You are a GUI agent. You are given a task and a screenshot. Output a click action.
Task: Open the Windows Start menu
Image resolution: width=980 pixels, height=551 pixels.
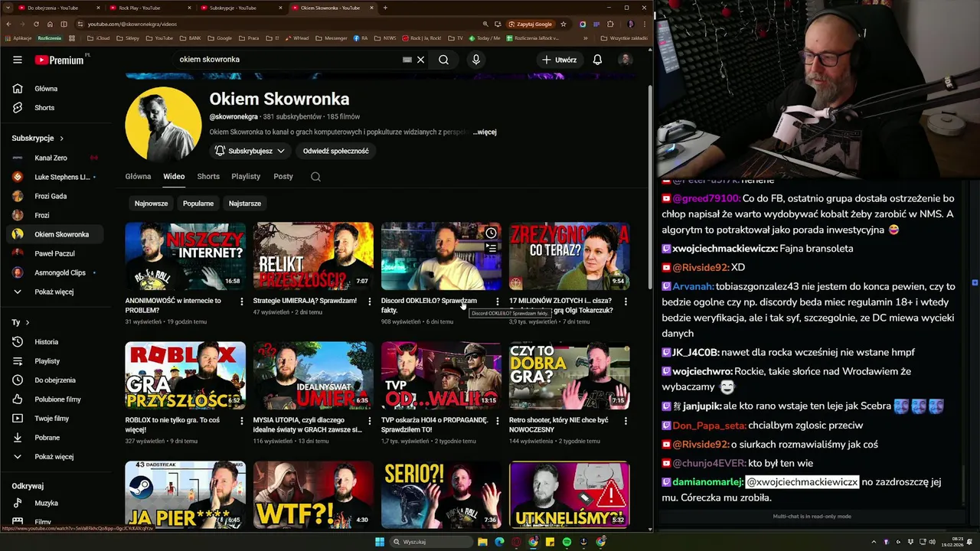(x=379, y=542)
